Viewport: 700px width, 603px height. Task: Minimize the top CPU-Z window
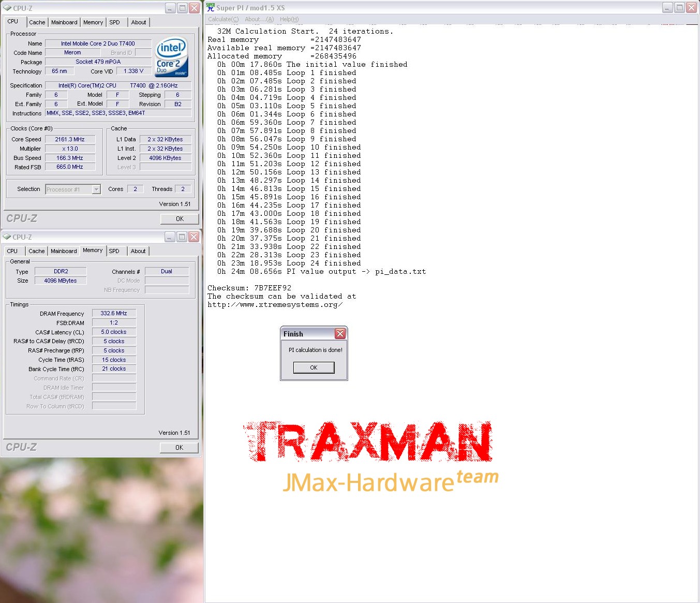170,8
